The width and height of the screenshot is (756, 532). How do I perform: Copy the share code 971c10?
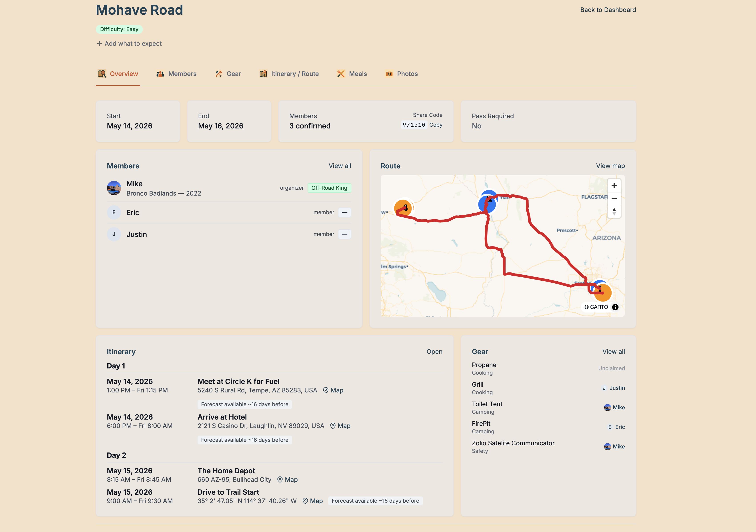tap(436, 125)
